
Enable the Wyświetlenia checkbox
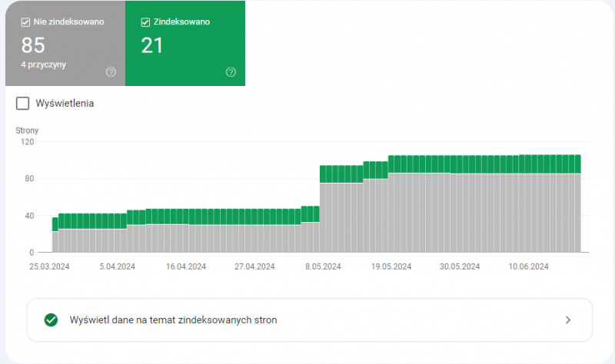click(23, 103)
